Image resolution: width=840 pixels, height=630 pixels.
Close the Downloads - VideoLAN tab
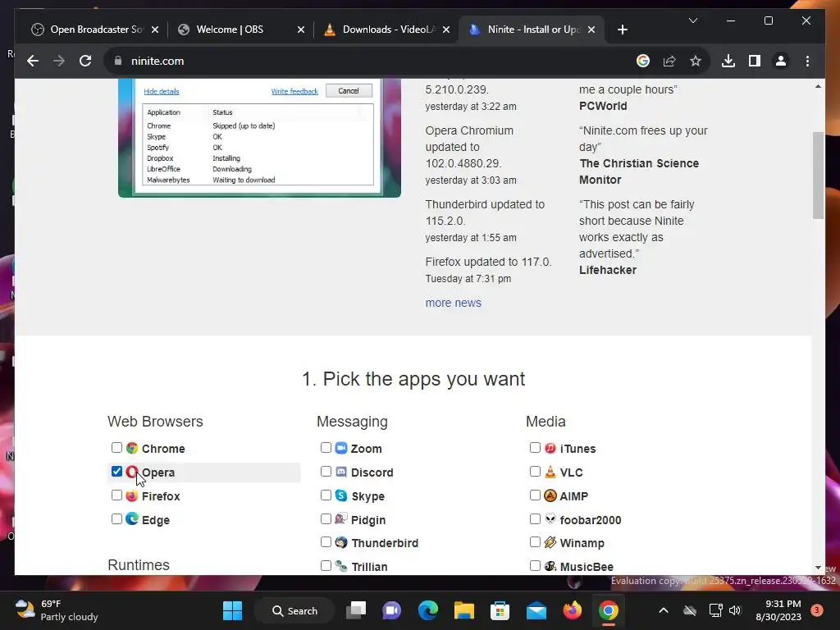tap(445, 30)
